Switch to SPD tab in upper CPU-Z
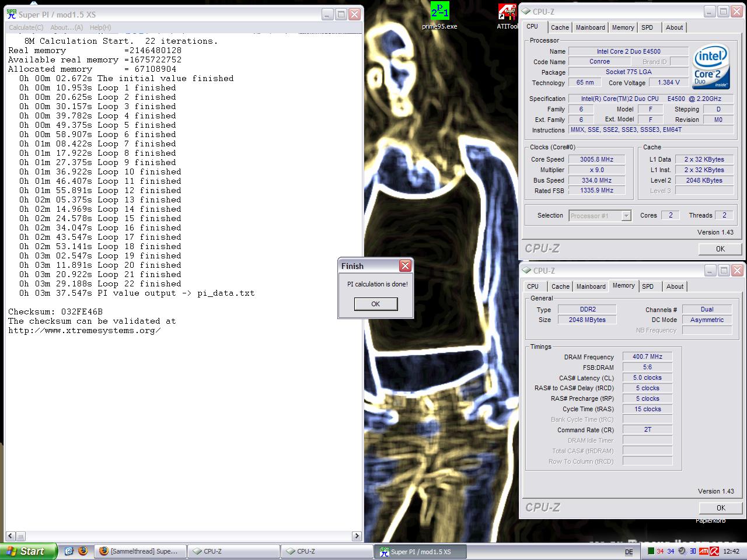The width and height of the screenshot is (747, 560). (x=647, y=27)
